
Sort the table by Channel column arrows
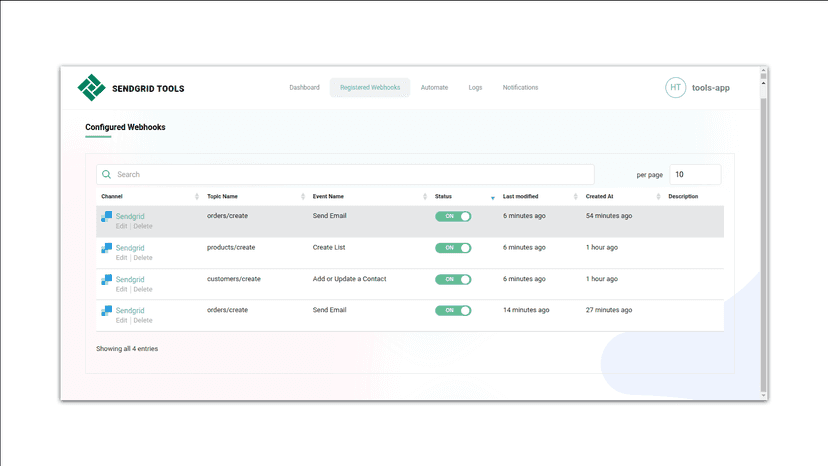click(x=197, y=197)
